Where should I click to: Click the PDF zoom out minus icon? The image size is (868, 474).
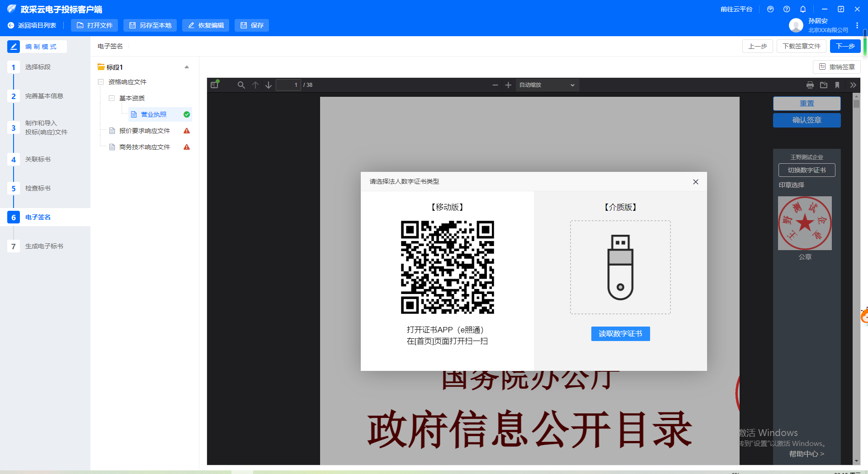click(495, 85)
